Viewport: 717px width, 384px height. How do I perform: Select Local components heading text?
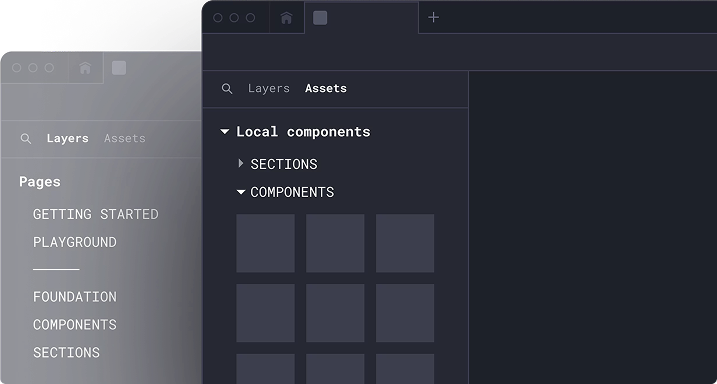tap(303, 132)
